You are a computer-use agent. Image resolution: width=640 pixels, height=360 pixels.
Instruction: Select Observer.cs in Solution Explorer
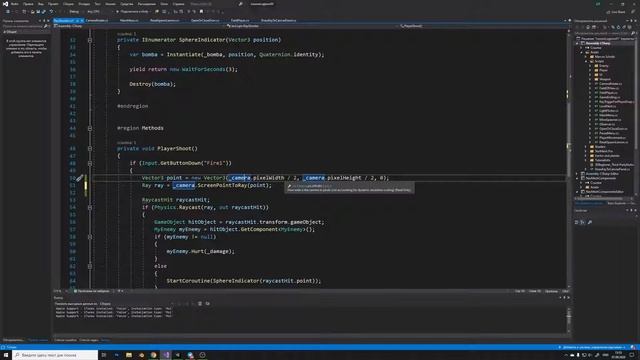[607, 124]
